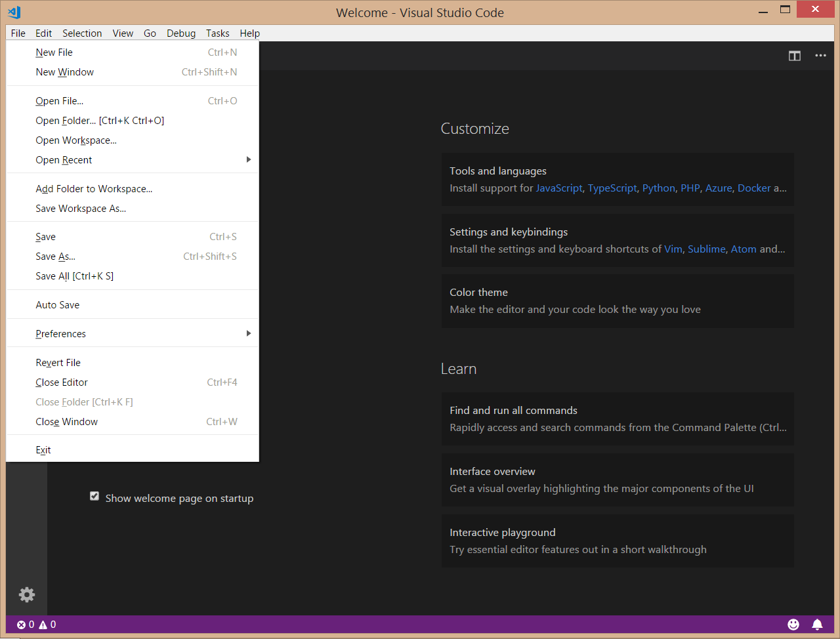Open the more actions ellipsis menu
The image size is (840, 639).
[x=820, y=56]
